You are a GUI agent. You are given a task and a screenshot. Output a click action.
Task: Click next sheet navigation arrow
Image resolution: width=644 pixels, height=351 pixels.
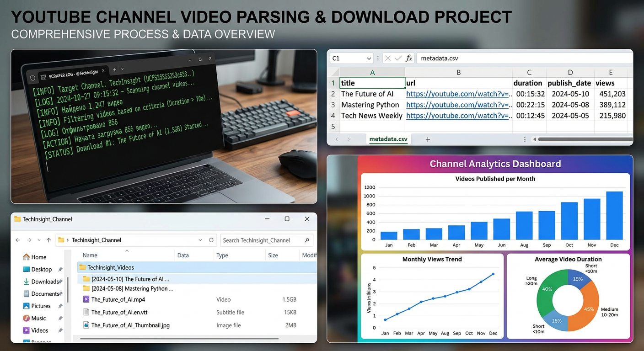[349, 139]
